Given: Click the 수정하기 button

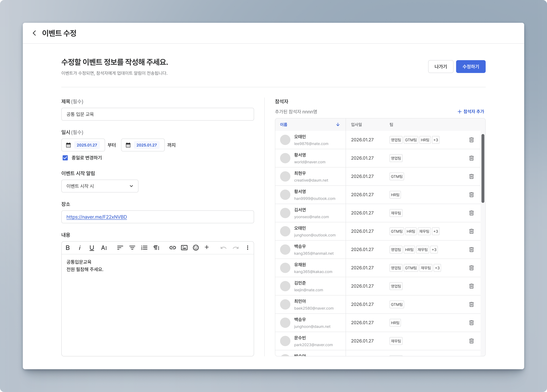Looking at the screenshot, I should (471, 67).
